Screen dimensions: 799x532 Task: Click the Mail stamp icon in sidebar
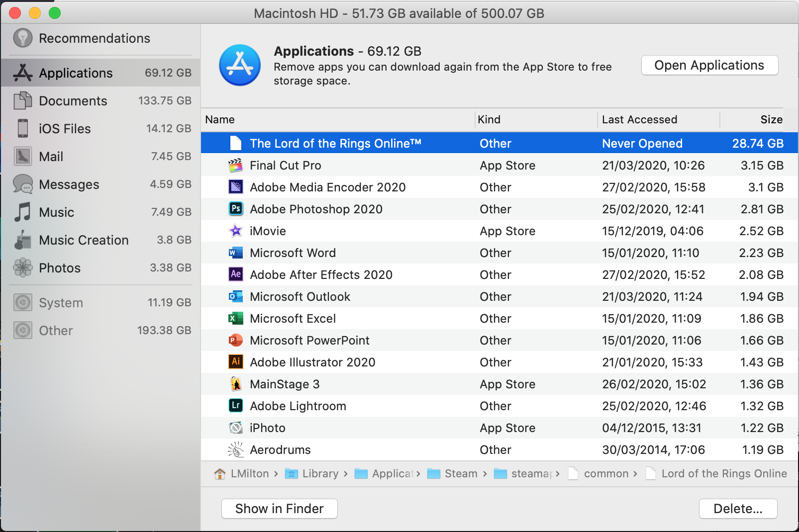[23, 156]
